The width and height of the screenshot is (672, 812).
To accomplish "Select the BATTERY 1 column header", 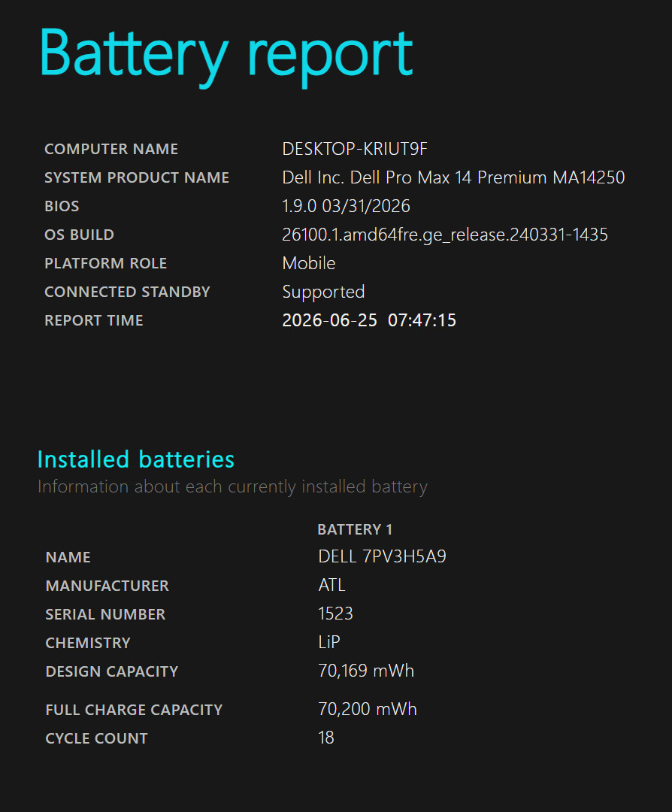I will click(355, 529).
